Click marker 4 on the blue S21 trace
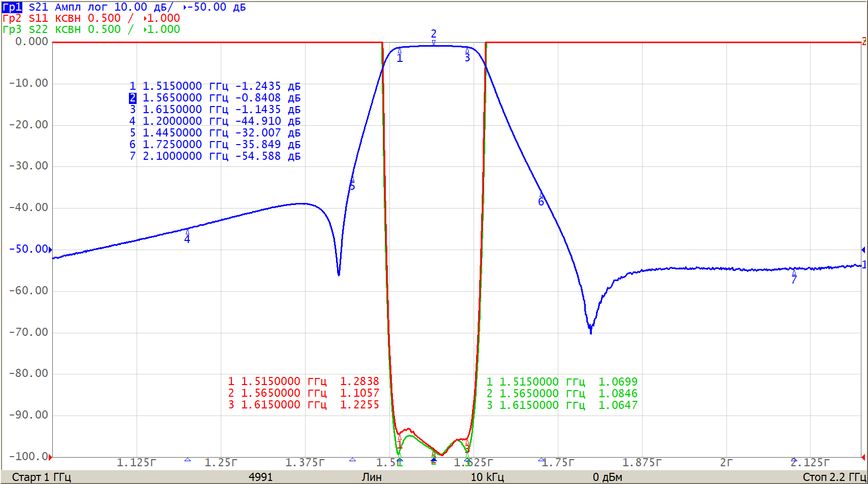Viewport: 868px width, 484px height. (187, 231)
